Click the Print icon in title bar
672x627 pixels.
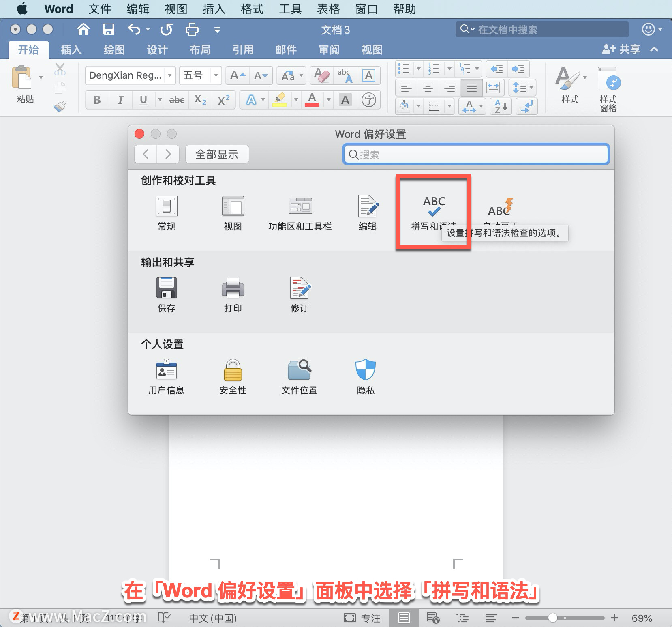[x=192, y=29]
